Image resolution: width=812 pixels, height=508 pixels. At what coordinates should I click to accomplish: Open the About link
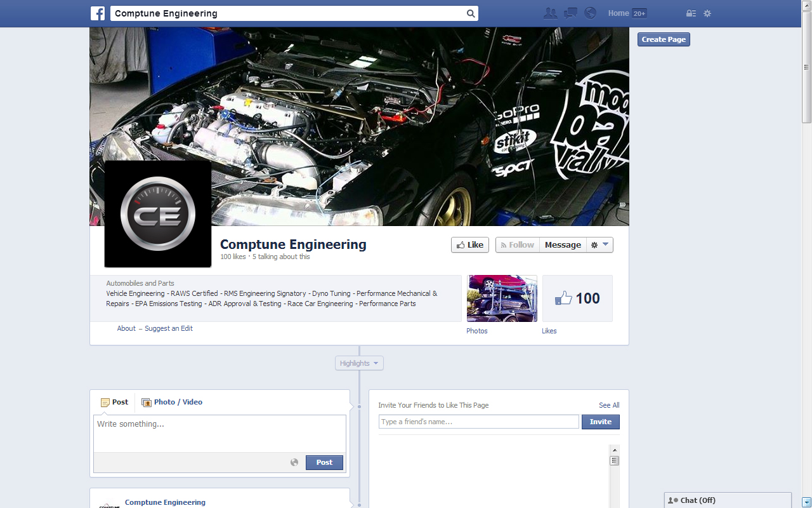click(126, 328)
